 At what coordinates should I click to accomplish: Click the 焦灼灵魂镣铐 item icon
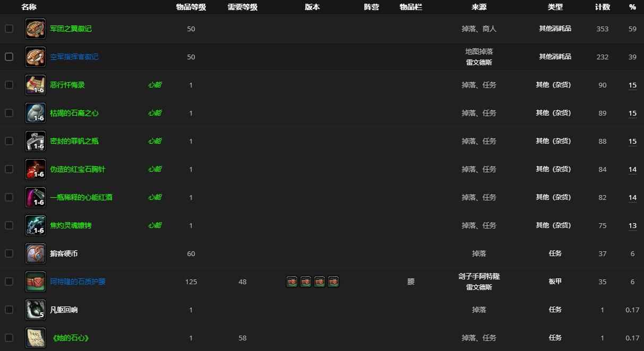[36, 225]
